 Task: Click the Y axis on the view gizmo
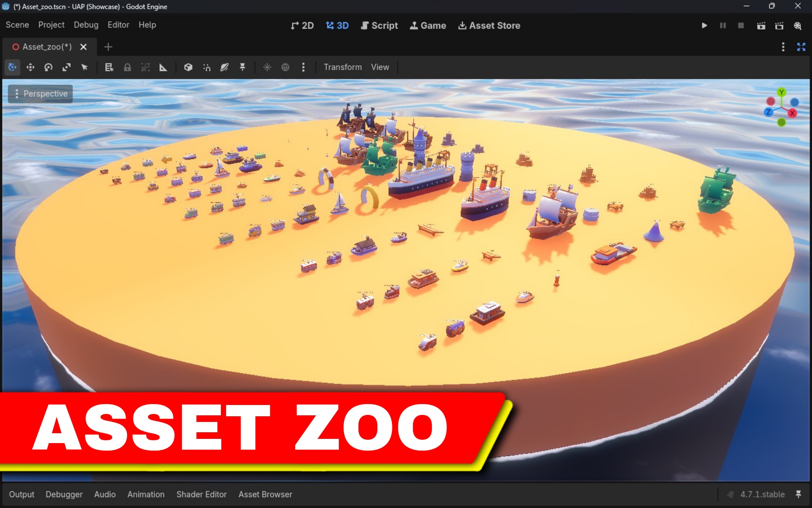point(781,92)
